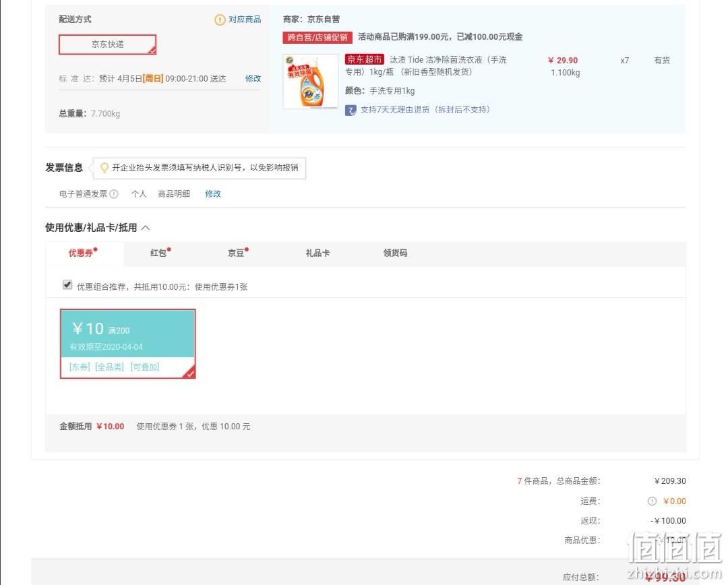
Task: Click the 金额抵用 ¥10.00 value
Action: point(111,427)
